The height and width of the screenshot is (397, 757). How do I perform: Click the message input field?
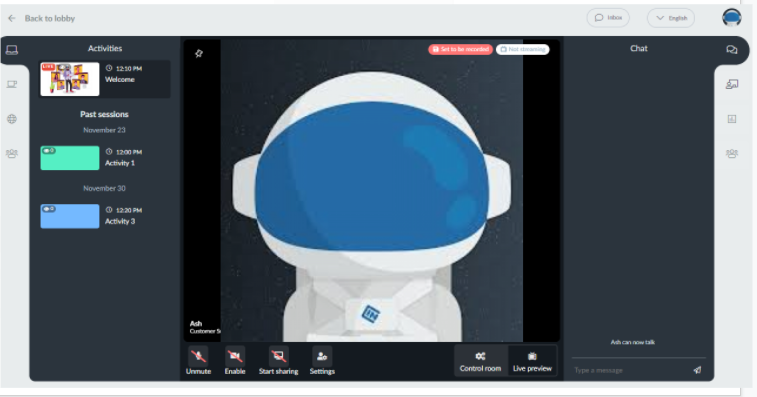(630, 370)
